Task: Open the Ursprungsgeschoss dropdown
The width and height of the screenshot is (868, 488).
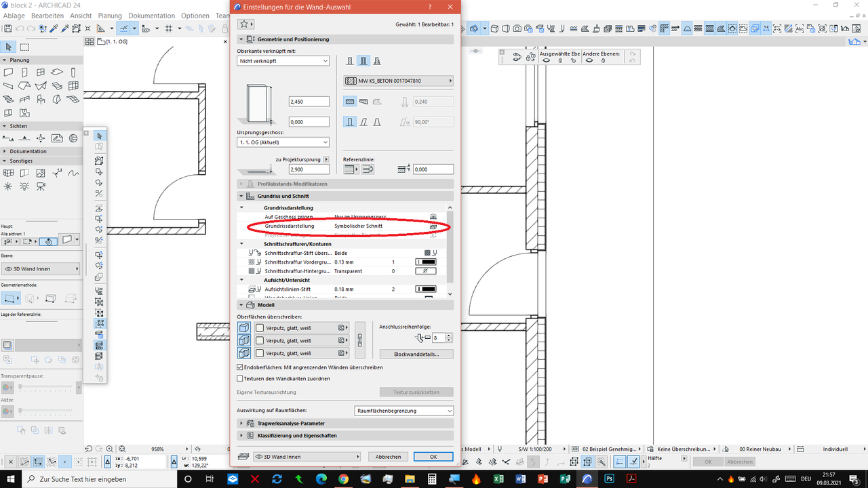Action: pos(283,142)
